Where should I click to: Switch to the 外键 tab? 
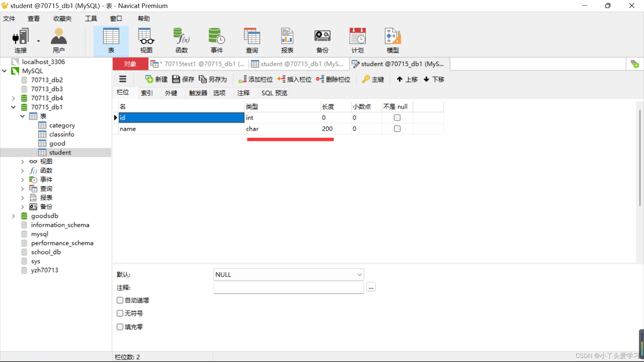(171, 93)
